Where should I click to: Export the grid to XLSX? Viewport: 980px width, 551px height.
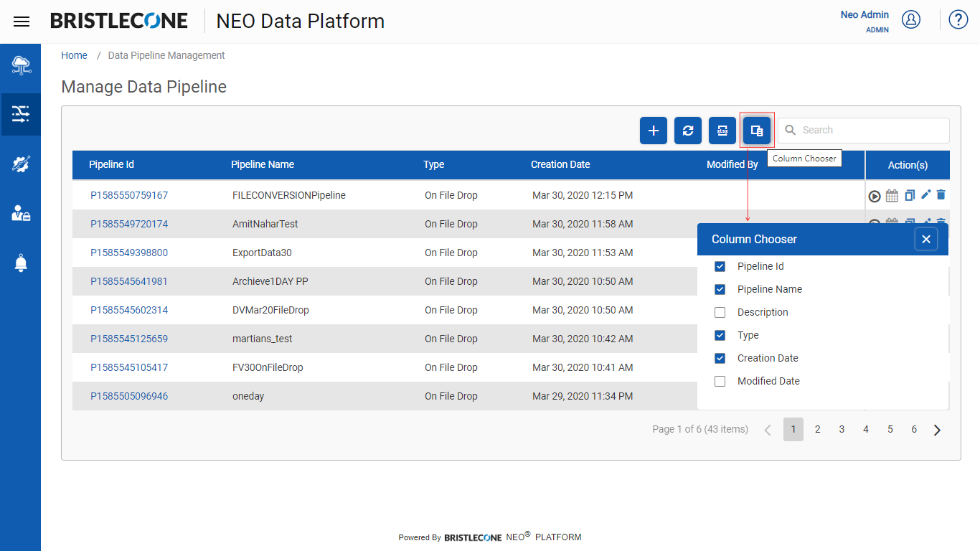[x=722, y=131]
